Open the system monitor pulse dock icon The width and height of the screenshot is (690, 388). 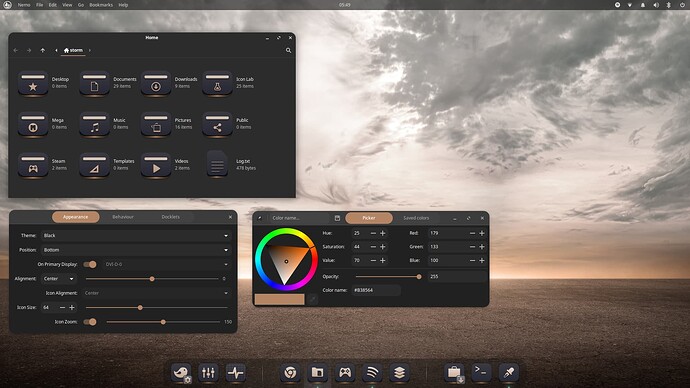point(235,373)
